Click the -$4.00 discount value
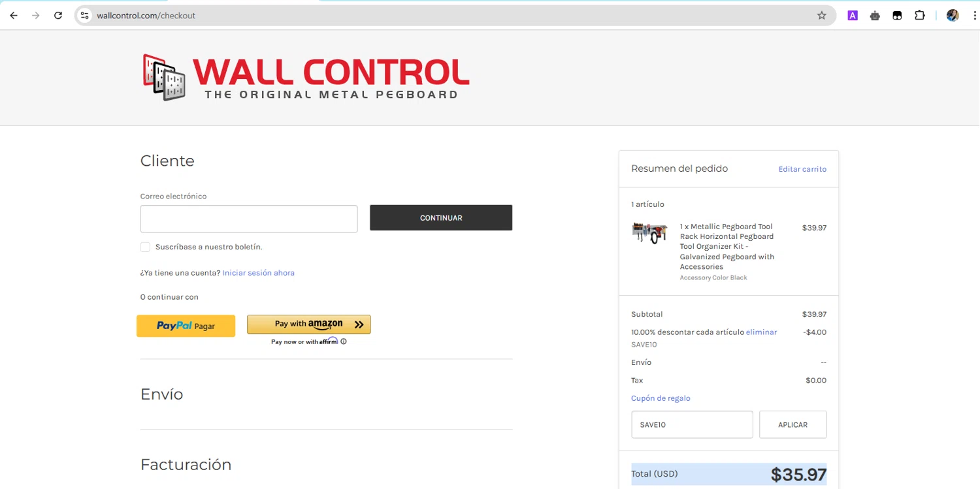The height and width of the screenshot is (489, 980). tap(815, 332)
